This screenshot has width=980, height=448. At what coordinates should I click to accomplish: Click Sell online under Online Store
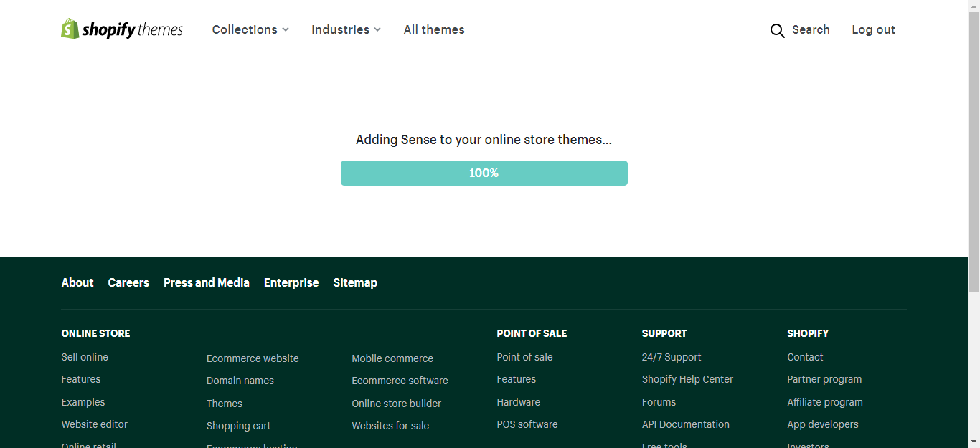point(85,357)
